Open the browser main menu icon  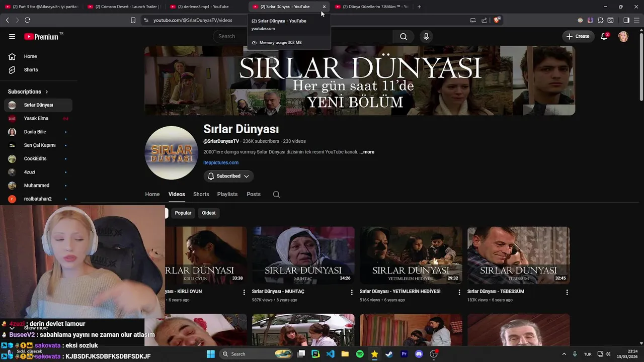(636, 20)
